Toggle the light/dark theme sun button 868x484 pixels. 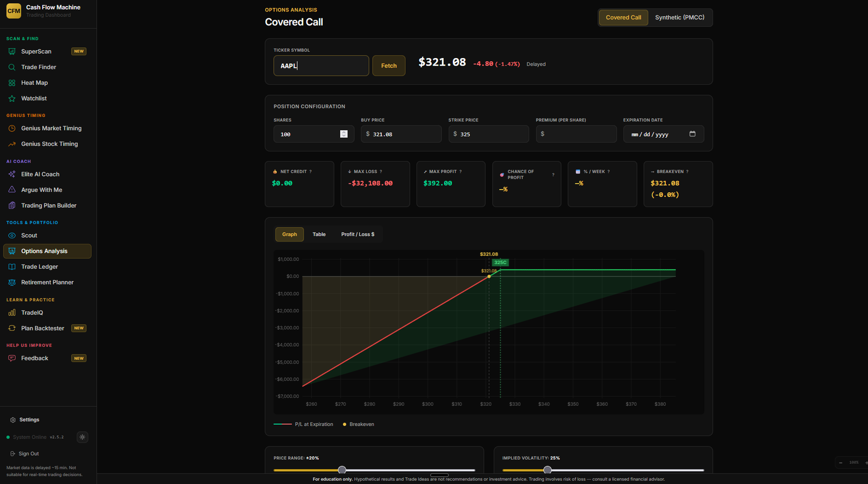[x=82, y=437]
